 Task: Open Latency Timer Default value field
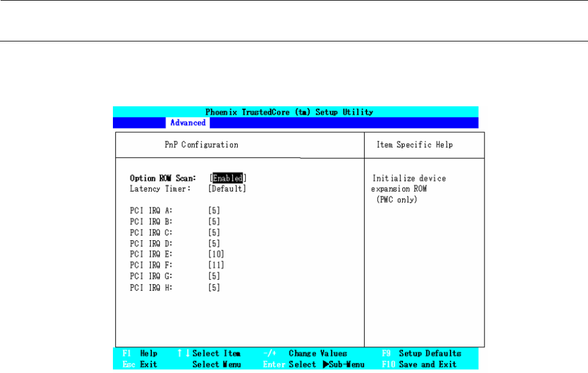[227, 189]
